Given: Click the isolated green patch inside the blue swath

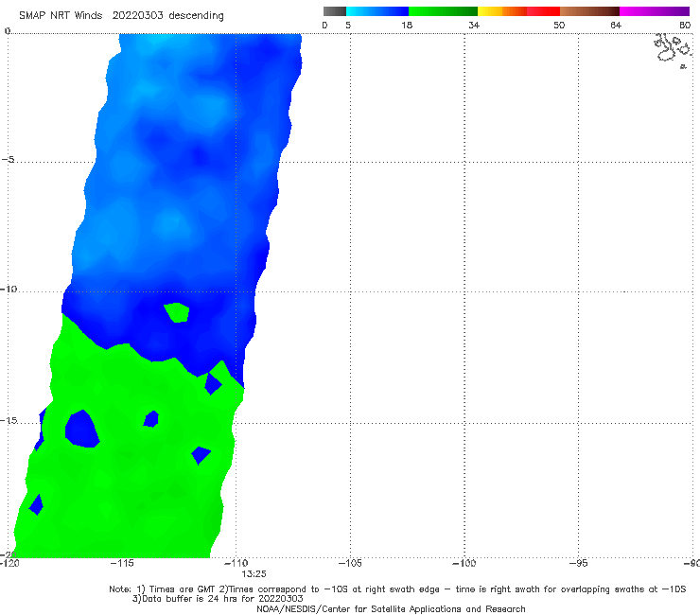Looking at the screenshot, I should point(177,312).
